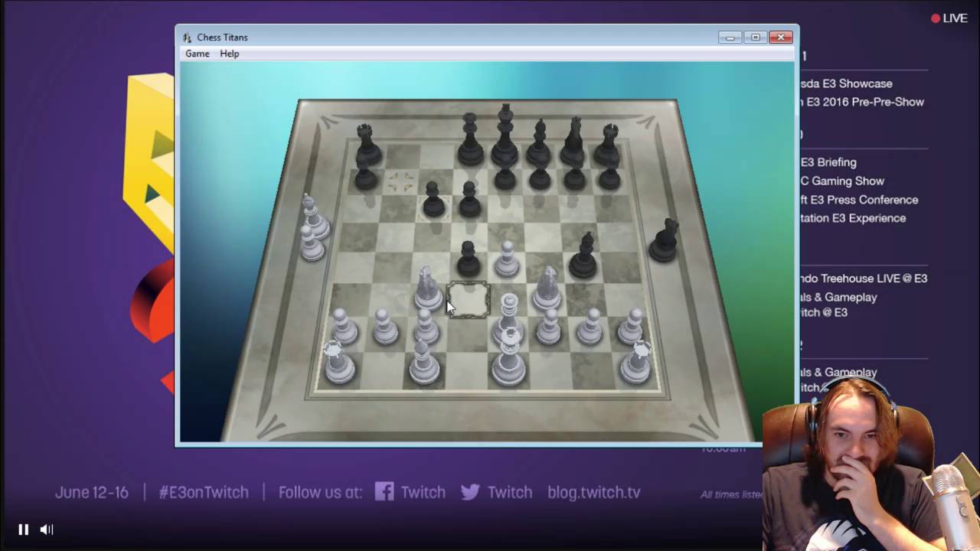
Task: Click the black pawn on f7
Action: [x=540, y=176]
